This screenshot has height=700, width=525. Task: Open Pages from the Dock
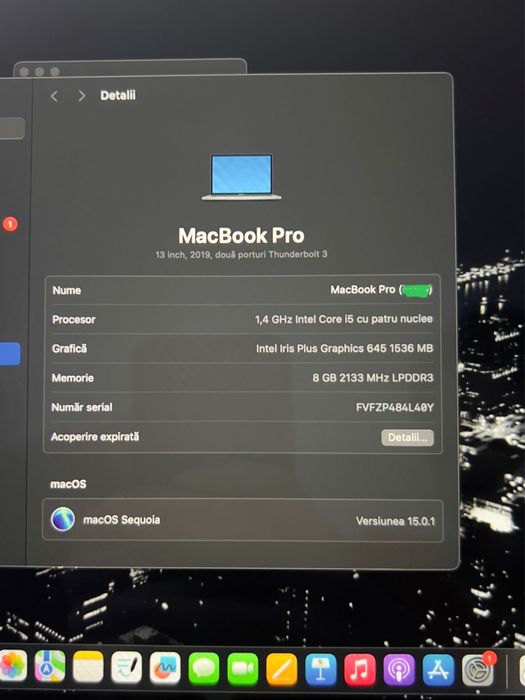tap(282, 669)
